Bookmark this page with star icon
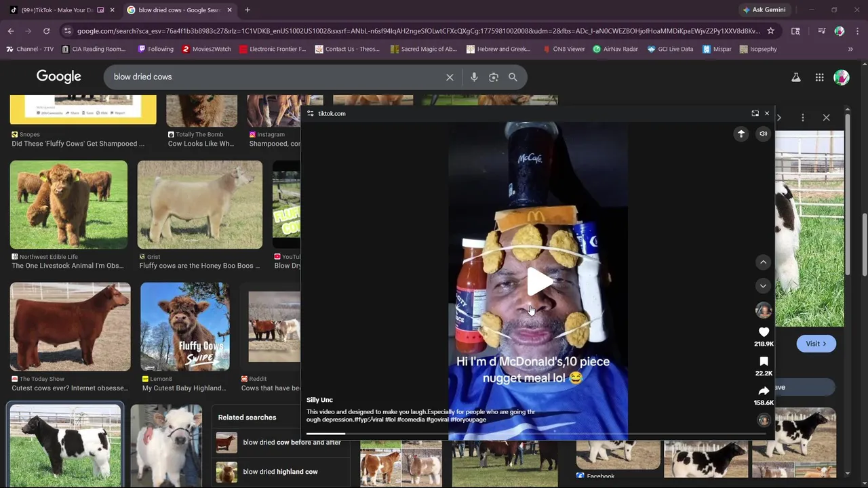The height and width of the screenshot is (488, 868). pos(771,31)
